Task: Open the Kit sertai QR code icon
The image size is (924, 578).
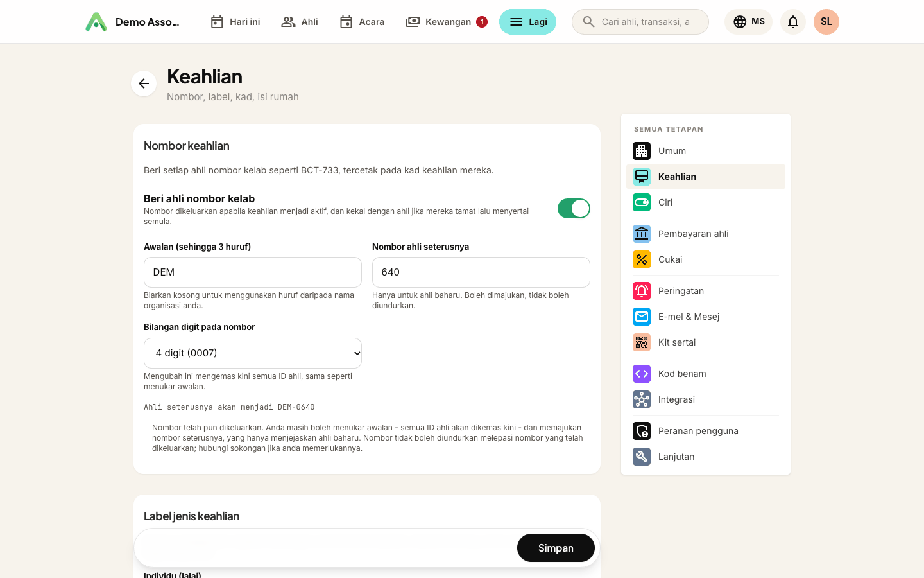Action: (x=642, y=342)
